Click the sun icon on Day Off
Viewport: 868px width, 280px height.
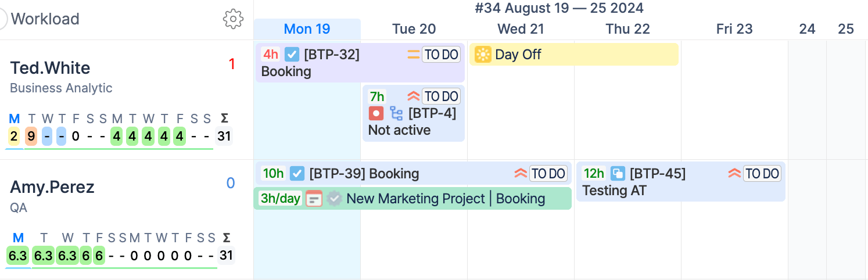coord(483,55)
